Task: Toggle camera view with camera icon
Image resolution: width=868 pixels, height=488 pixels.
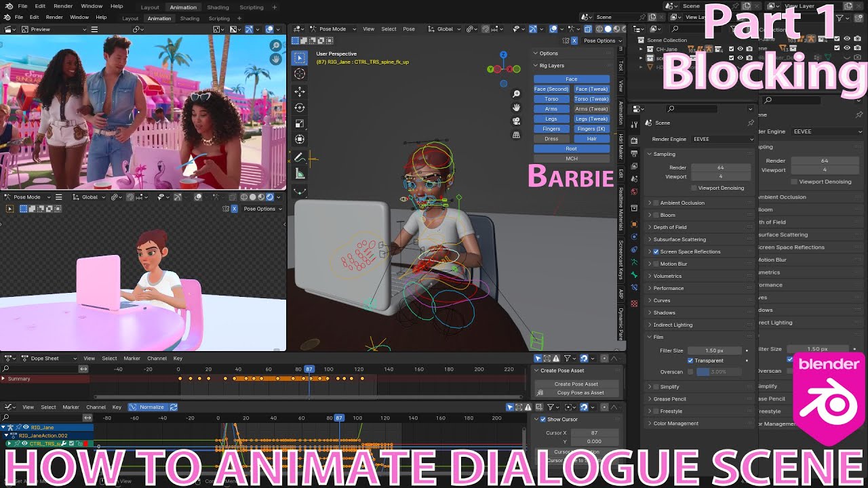Action: click(516, 121)
